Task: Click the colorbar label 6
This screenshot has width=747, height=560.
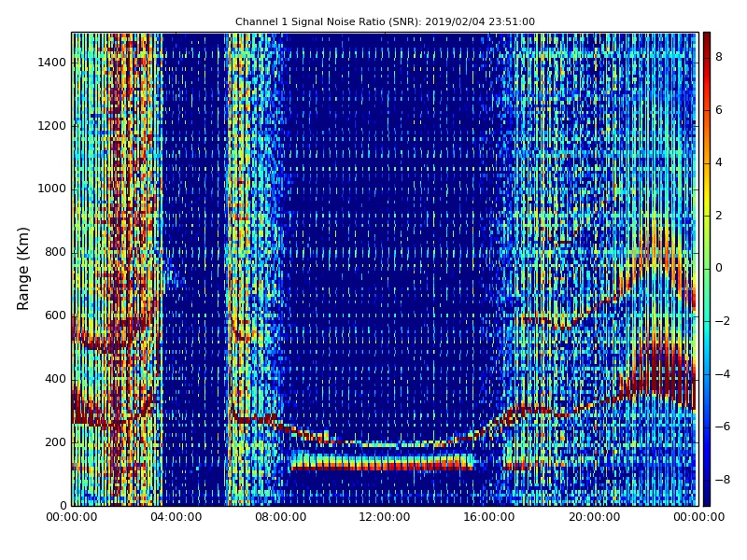Action: (x=719, y=110)
